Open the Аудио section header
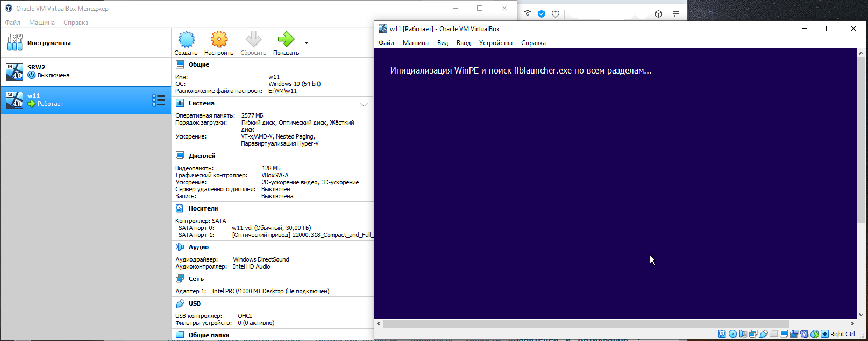Screen dimensions: 868x341 [x=198, y=247]
